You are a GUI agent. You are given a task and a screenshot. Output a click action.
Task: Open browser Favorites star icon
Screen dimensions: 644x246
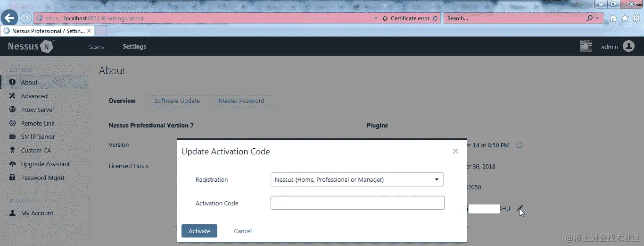625,18
